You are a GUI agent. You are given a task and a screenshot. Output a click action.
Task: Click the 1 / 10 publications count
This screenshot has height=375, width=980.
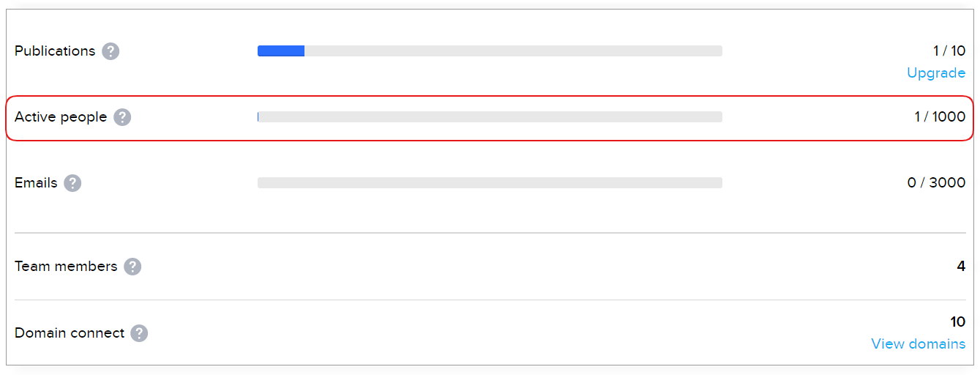pos(949,51)
